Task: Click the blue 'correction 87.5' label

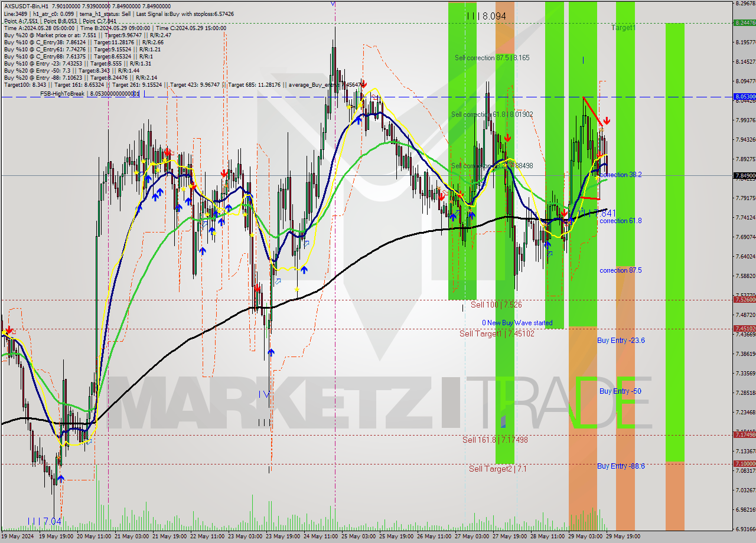Action: [x=621, y=270]
